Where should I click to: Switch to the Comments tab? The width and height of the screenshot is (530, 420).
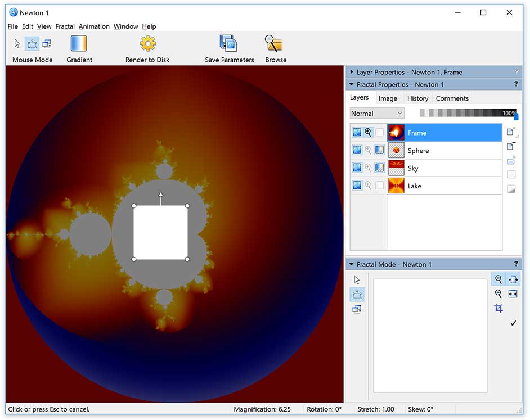[452, 98]
